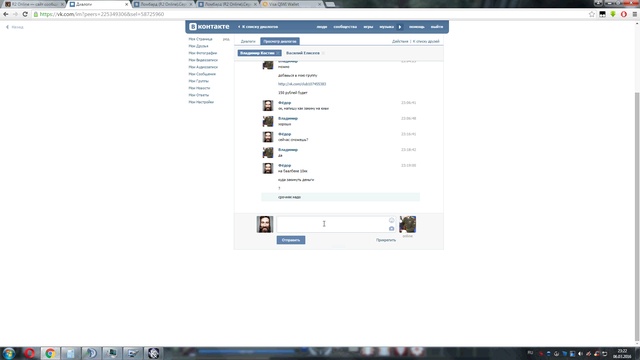Open the Действия actions dropdown

click(400, 41)
